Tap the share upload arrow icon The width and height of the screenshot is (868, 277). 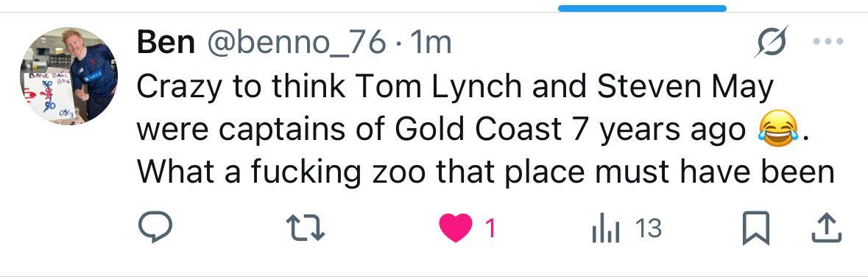pyautogui.click(x=827, y=228)
